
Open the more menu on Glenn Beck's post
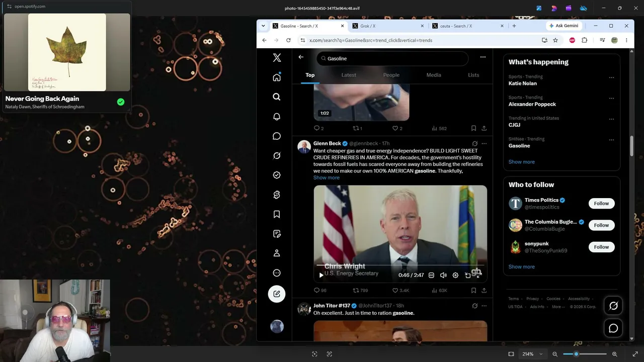pyautogui.click(x=484, y=144)
